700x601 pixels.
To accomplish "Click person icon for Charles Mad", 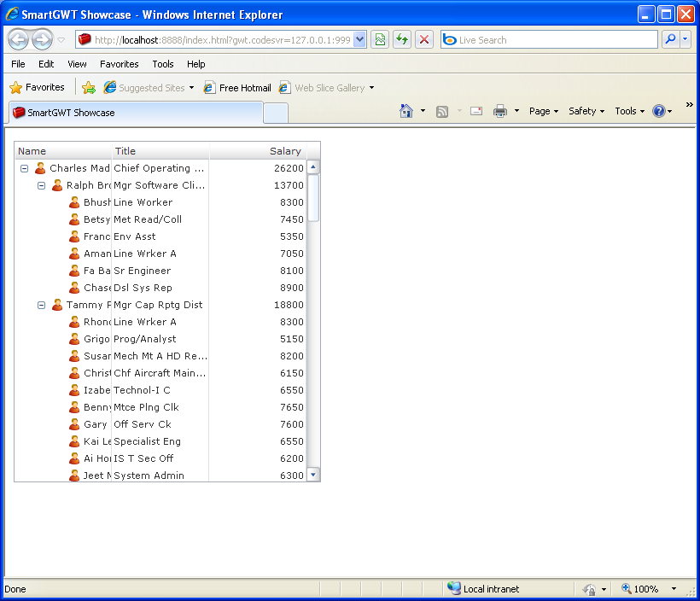I will [40, 168].
